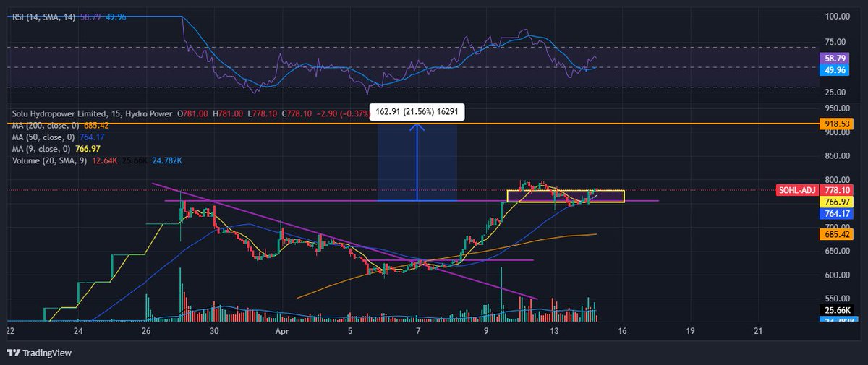
Task: Click the yellow 766.97 MA value label
Action: [835, 202]
